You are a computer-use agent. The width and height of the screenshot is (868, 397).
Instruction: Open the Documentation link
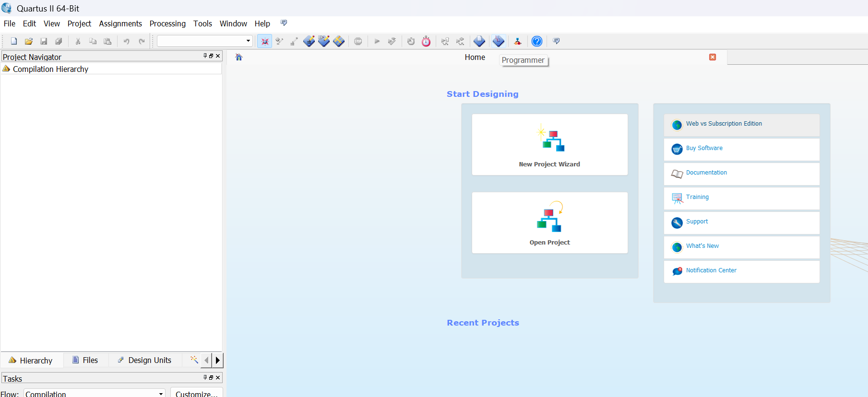click(706, 173)
